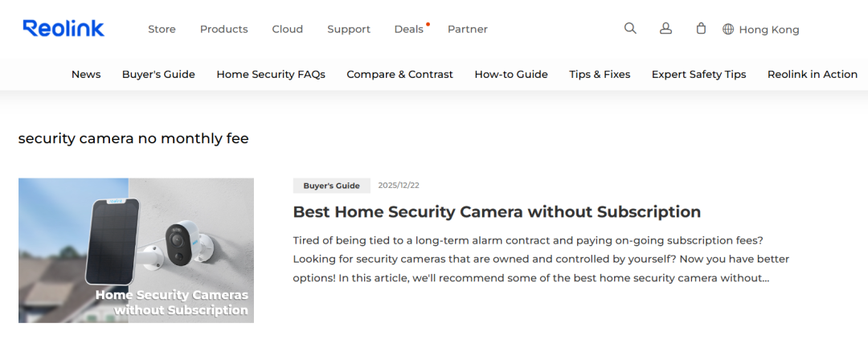Click the Buyer's Guide tag label
868x348 pixels.
tap(331, 186)
